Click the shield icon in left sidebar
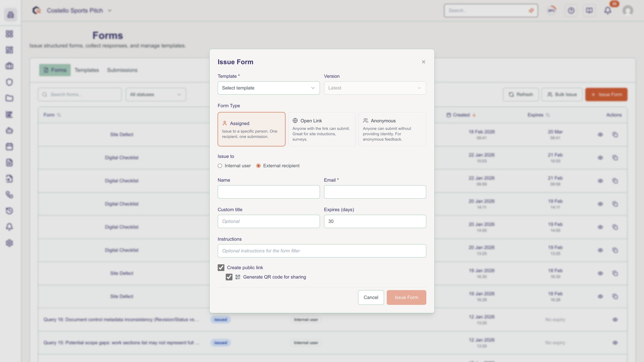This screenshot has height=362, width=644. [x=9, y=82]
